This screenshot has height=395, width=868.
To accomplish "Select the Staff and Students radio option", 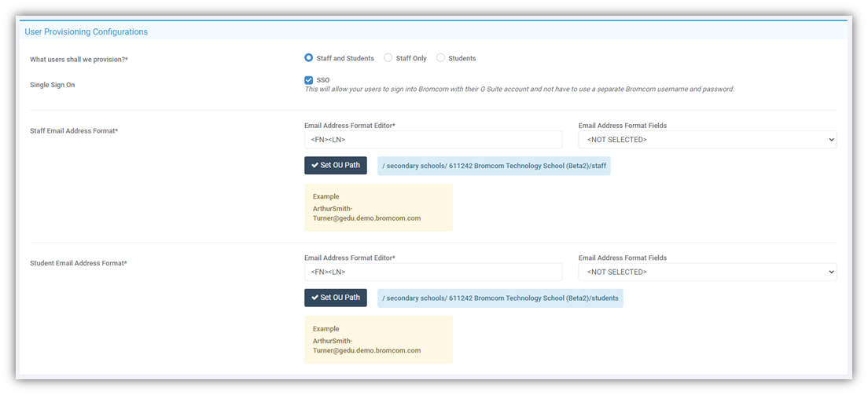I will (309, 58).
